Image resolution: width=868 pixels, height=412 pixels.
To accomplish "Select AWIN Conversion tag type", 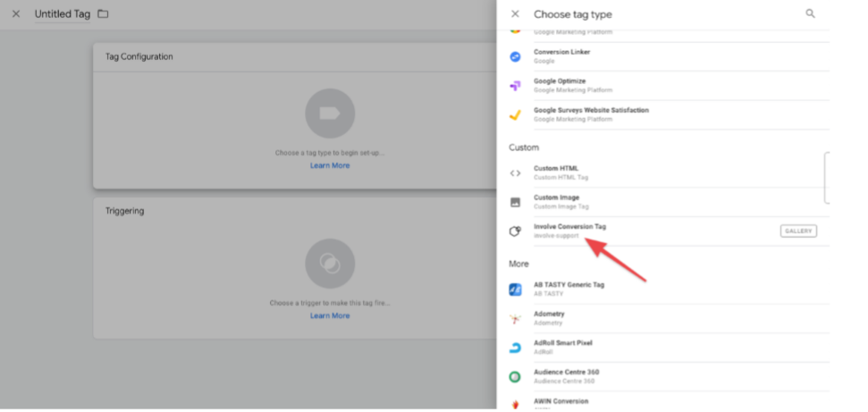I will click(669, 401).
